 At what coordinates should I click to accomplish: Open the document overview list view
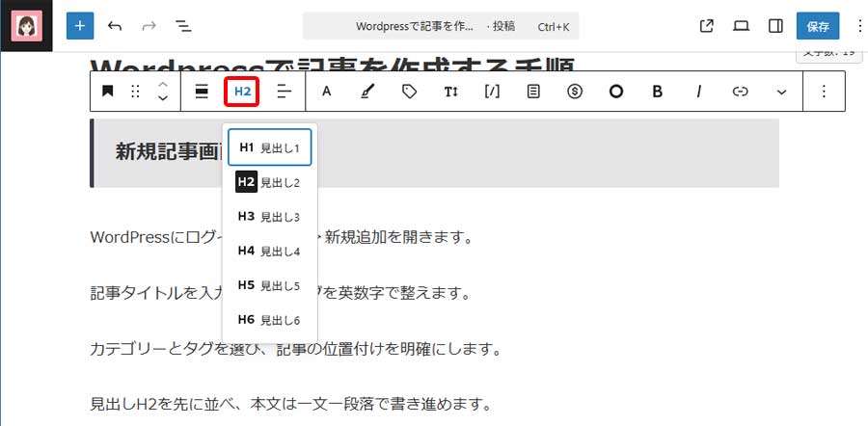point(183,26)
